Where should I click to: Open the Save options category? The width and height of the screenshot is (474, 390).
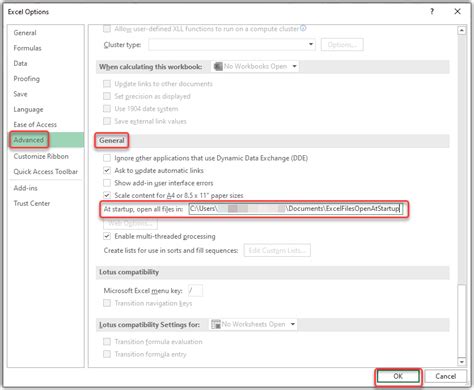click(20, 94)
